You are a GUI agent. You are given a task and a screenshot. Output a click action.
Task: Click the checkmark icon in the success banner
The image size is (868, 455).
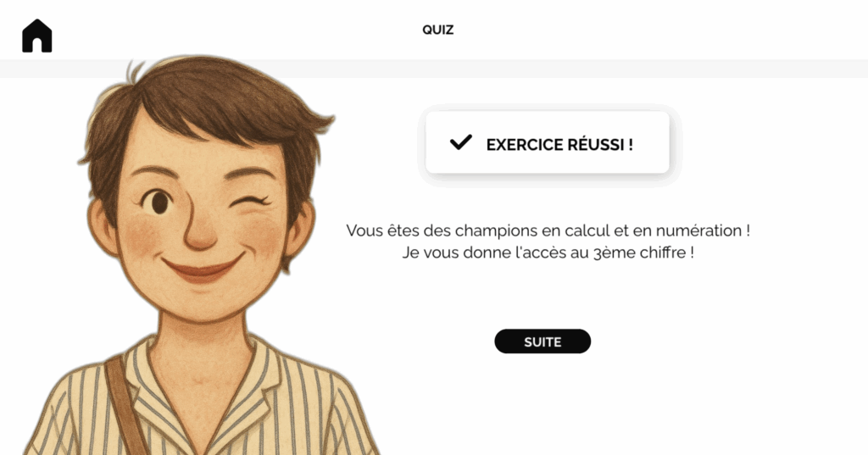(x=460, y=143)
